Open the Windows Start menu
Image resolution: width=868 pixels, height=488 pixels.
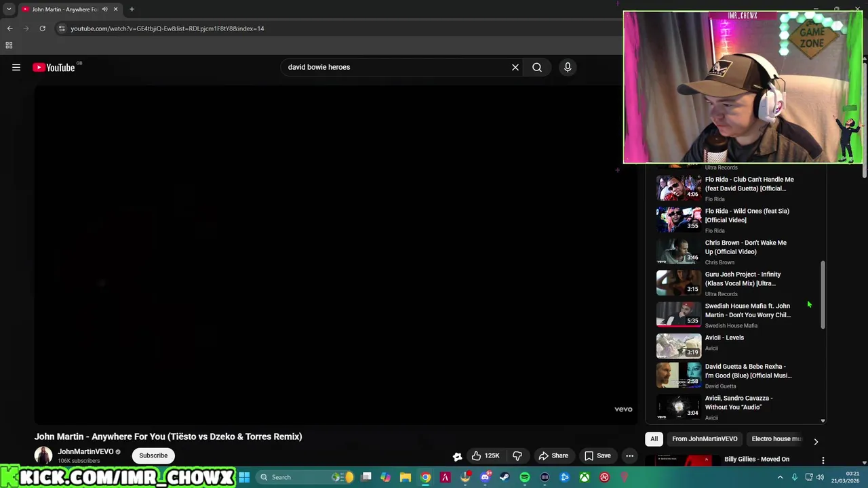click(244, 477)
